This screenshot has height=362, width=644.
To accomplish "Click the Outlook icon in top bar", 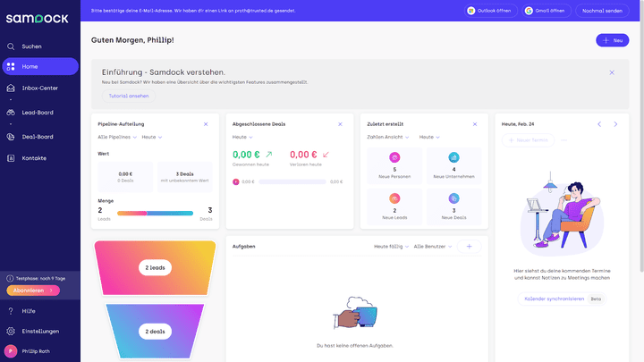I will 471,11.
